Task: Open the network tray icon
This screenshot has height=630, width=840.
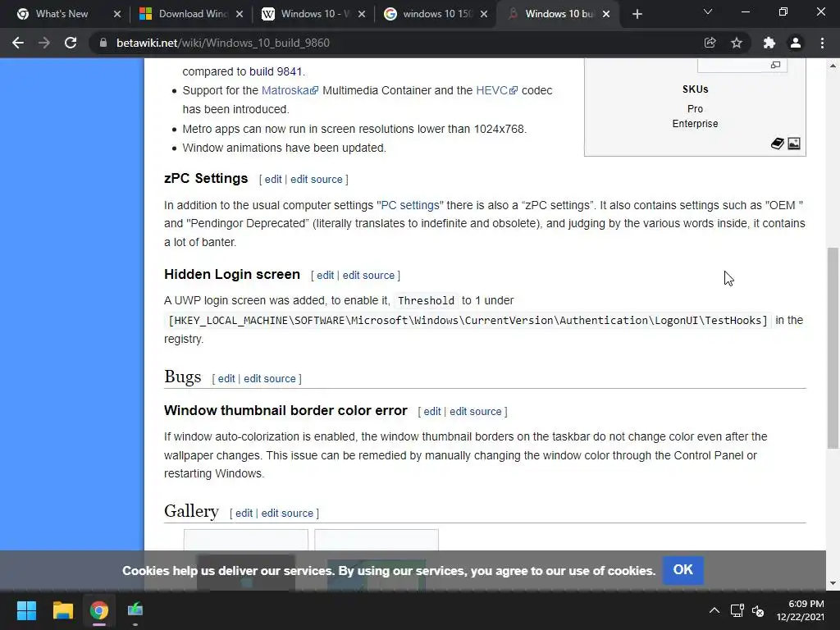Action: tap(737, 610)
